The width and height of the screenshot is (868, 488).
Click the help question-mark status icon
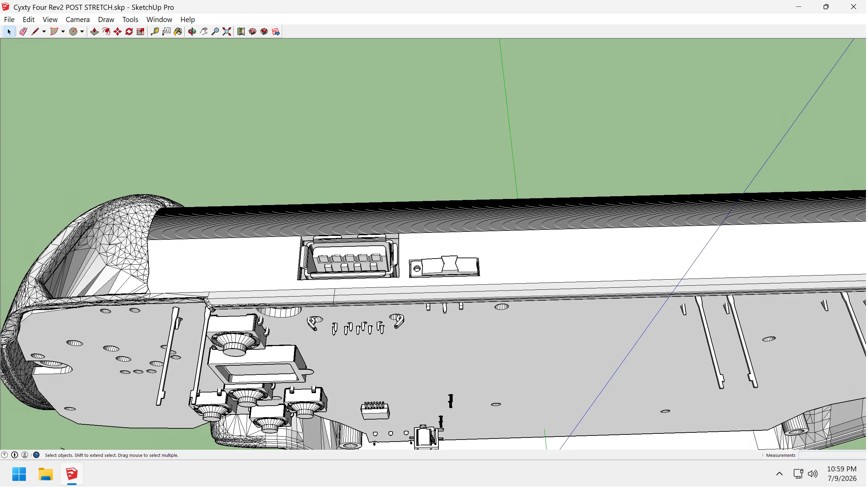(x=36, y=456)
